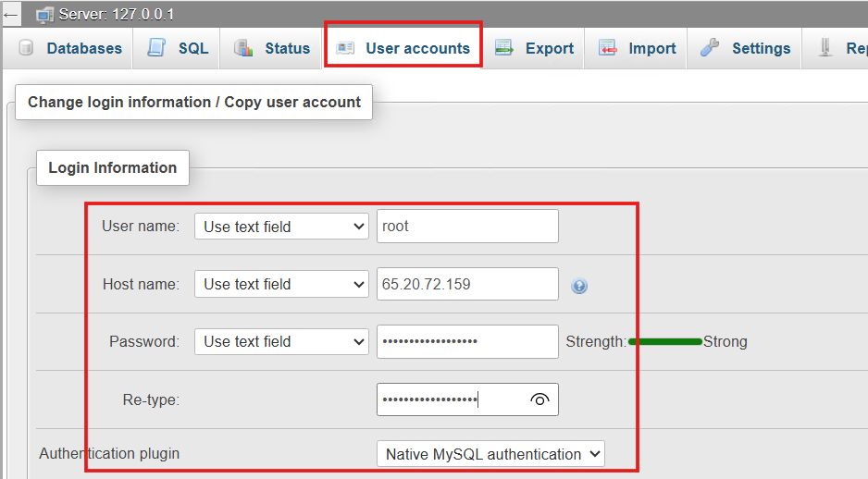Switch to the Export tab
868x479 pixels.
[534, 48]
